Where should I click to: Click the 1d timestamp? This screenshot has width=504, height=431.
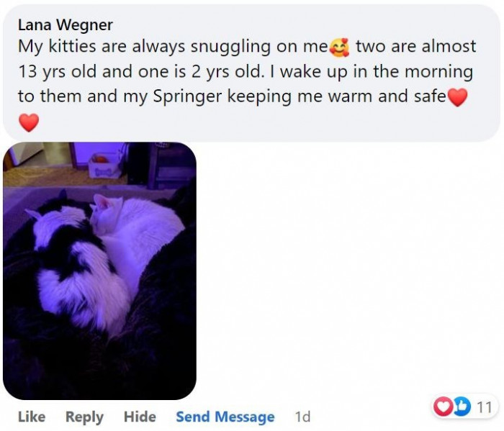click(x=302, y=417)
